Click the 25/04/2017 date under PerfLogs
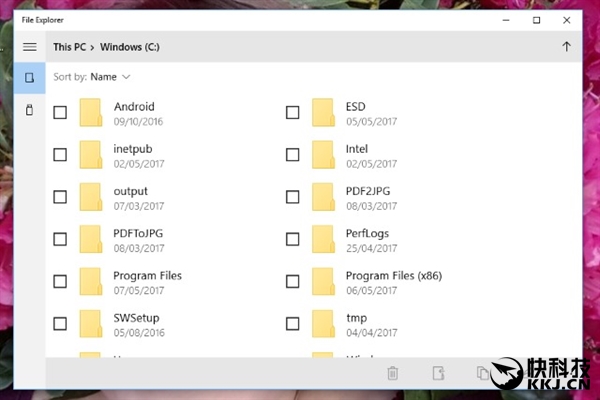The width and height of the screenshot is (600, 400). [x=372, y=248]
